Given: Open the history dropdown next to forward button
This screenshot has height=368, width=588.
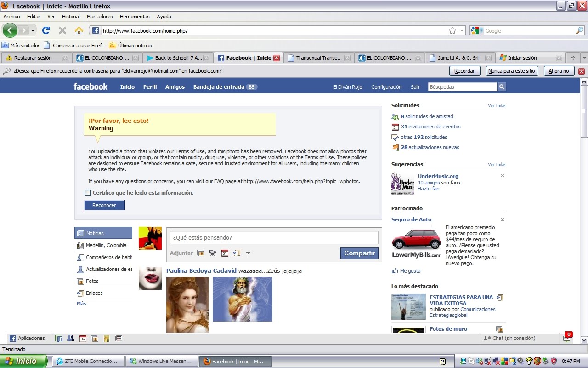Looking at the screenshot, I should 33,30.
